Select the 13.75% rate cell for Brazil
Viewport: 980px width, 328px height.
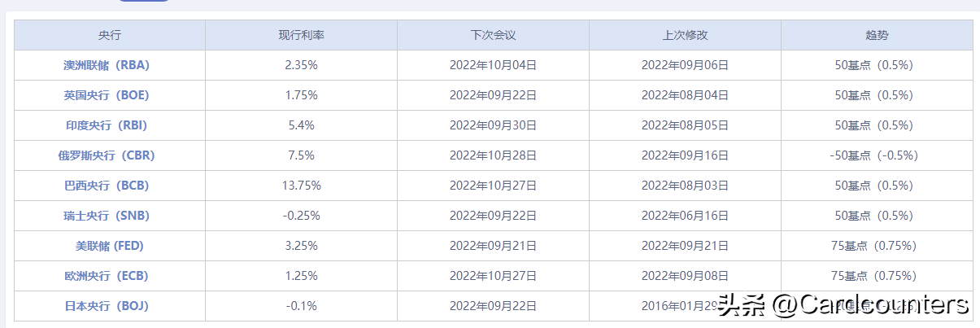click(x=302, y=186)
